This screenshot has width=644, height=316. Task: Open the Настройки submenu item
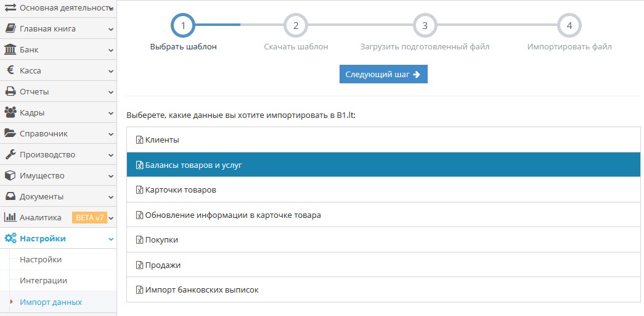pos(40,260)
